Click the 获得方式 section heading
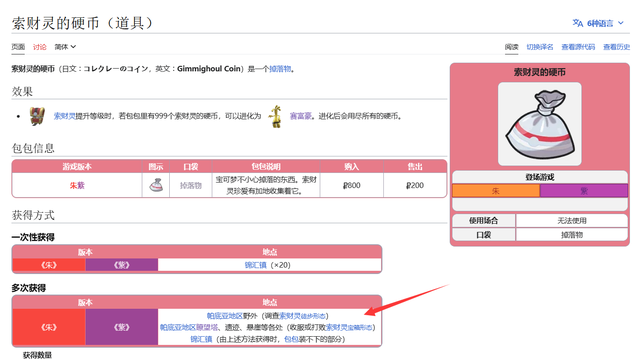The height and width of the screenshot is (360, 640). tap(33, 215)
